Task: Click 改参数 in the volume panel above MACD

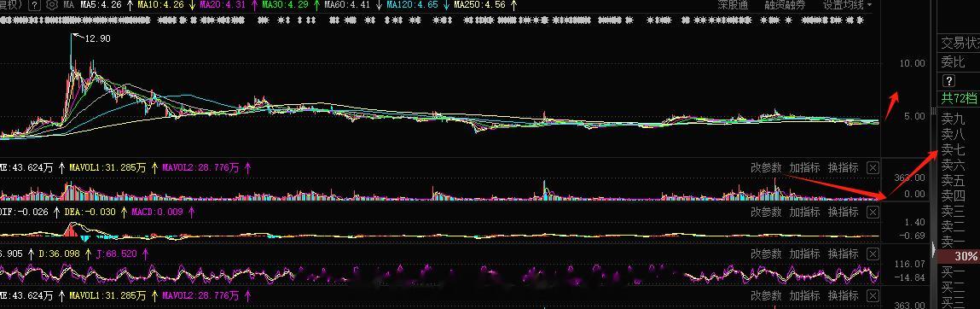Action: 766,167
